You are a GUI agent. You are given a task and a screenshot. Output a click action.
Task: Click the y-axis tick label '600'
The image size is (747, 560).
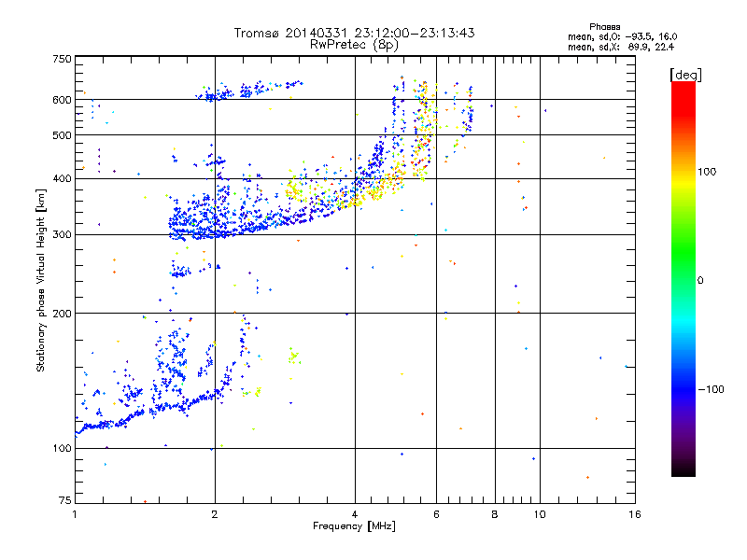62,100
